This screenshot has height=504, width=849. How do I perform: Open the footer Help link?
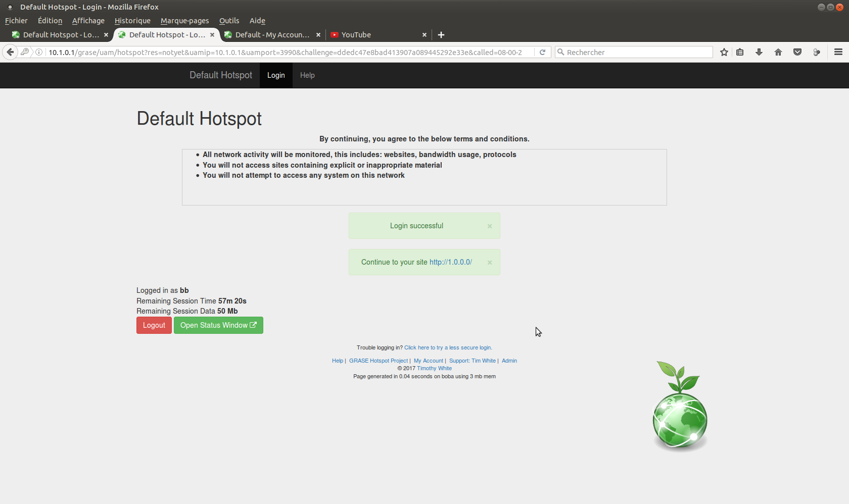tap(338, 361)
